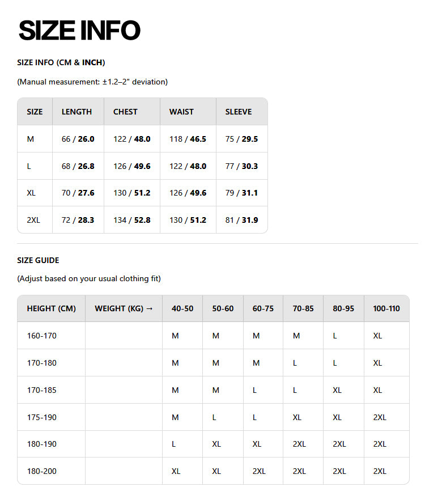This screenshot has width=425, height=504.
Task: Click the LENGTH column header
Action: (76, 112)
